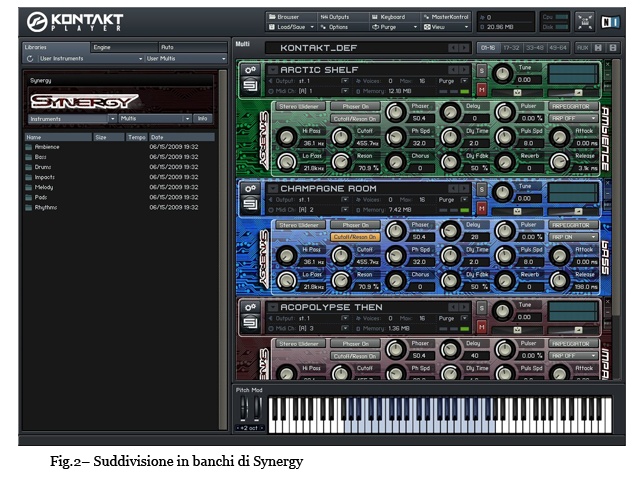The width and height of the screenshot is (640, 480).
Task: Click the Native Instruments NI logo
Action: coord(610,22)
